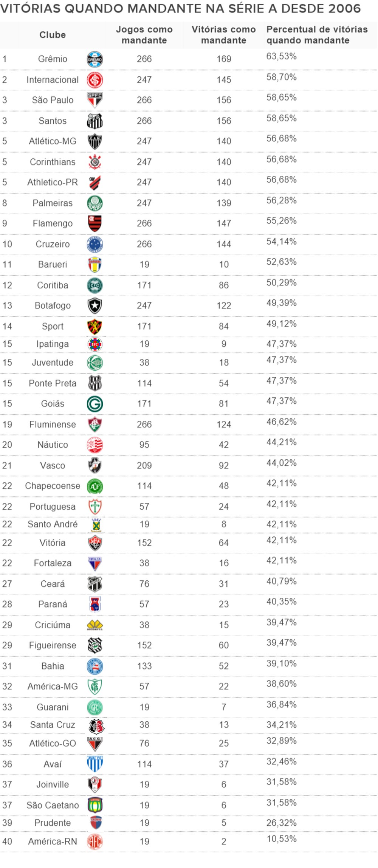Screen dimensions: 378x868
Task: Click the 'Jogos como mandante' column header
Action: [x=144, y=35]
